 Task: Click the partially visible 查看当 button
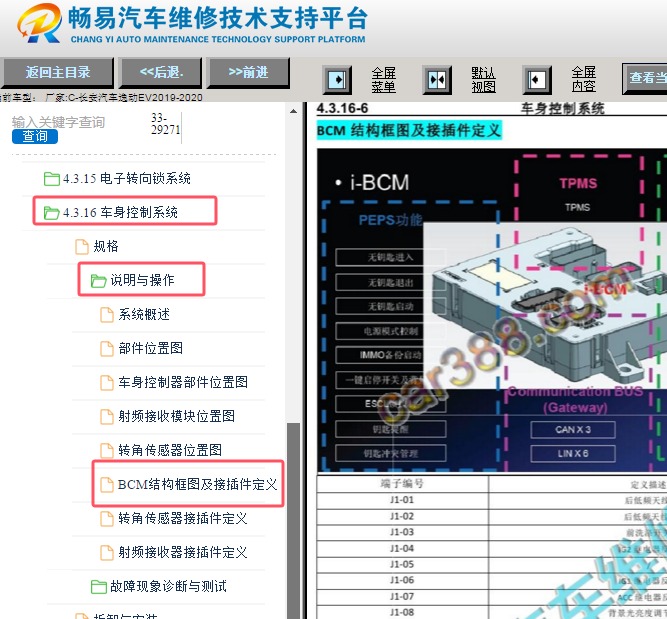pyautogui.click(x=645, y=78)
